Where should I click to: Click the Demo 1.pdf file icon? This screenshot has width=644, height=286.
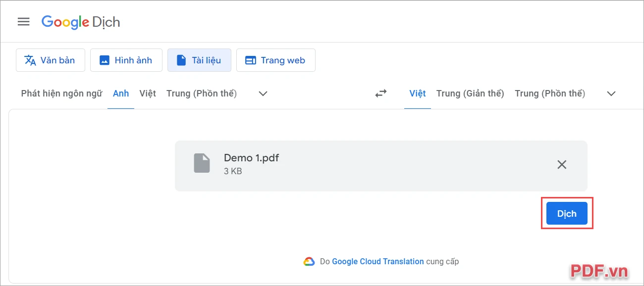tap(202, 163)
